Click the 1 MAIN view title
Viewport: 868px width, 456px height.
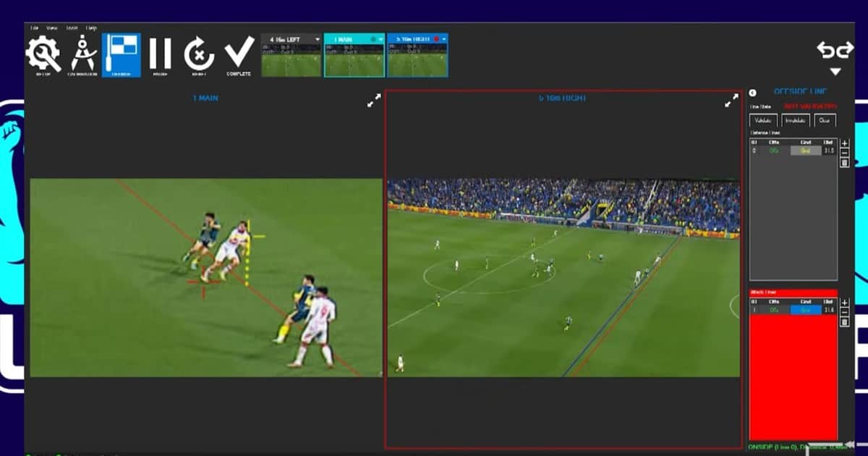pyautogui.click(x=205, y=97)
